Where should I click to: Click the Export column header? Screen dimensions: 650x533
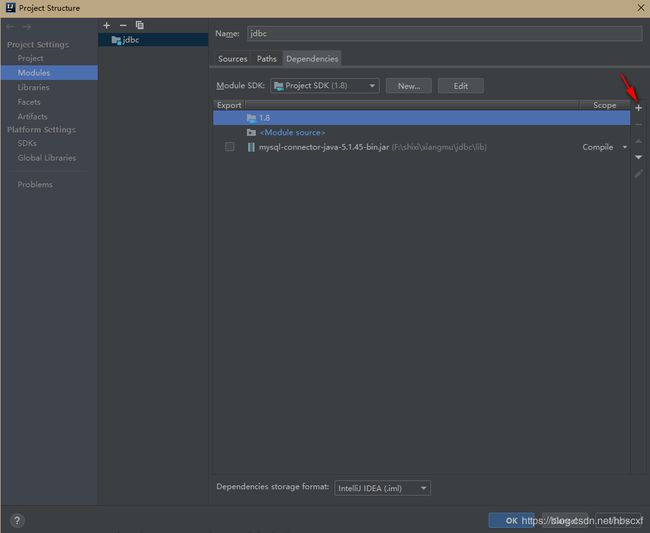point(229,105)
